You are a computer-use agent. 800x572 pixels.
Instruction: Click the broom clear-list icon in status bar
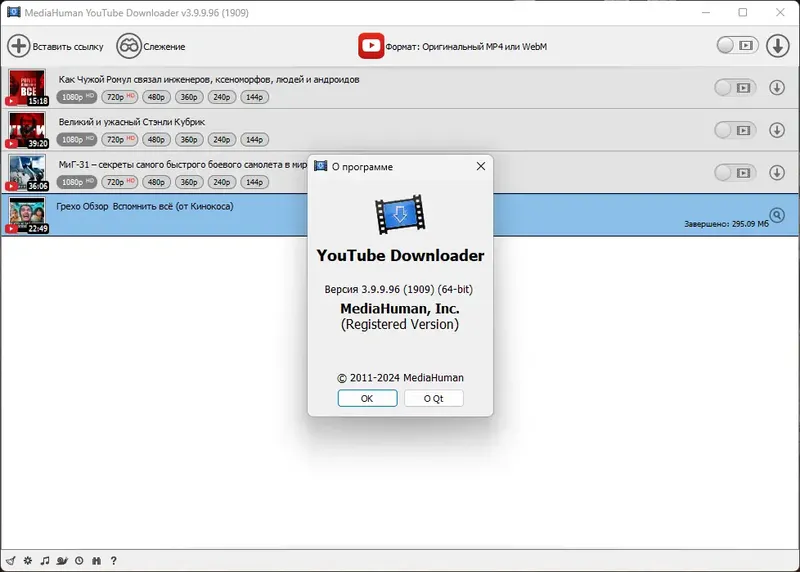pyautogui.click(x=11, y=561)
